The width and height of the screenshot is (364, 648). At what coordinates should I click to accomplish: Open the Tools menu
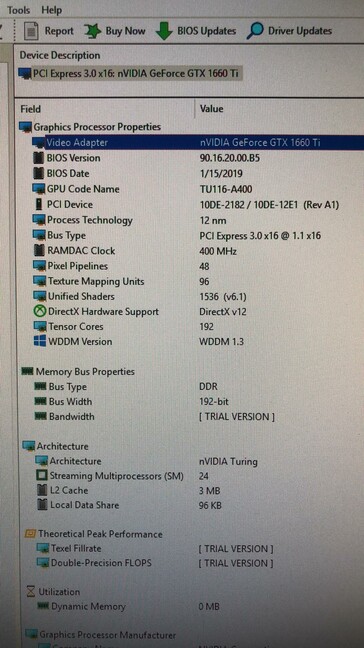coord(19,10)
